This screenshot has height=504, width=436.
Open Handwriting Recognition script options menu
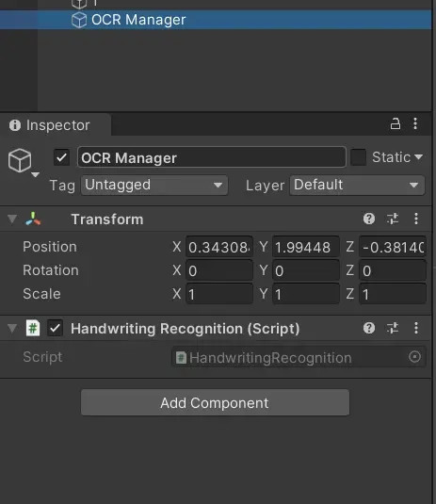coord(416,328)
